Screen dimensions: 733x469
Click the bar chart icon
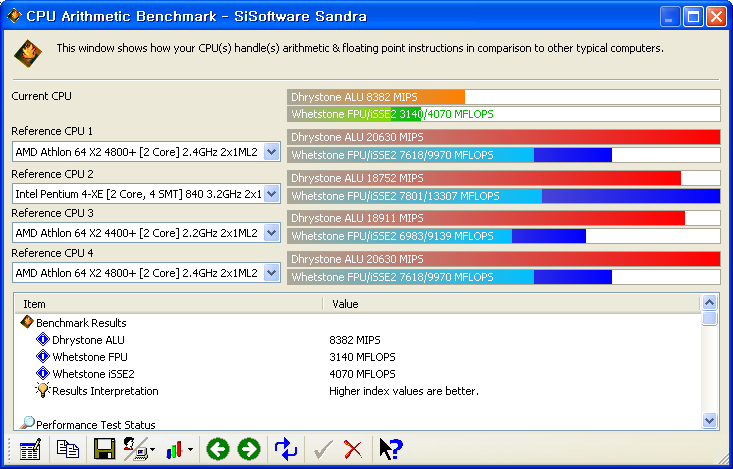174,450
